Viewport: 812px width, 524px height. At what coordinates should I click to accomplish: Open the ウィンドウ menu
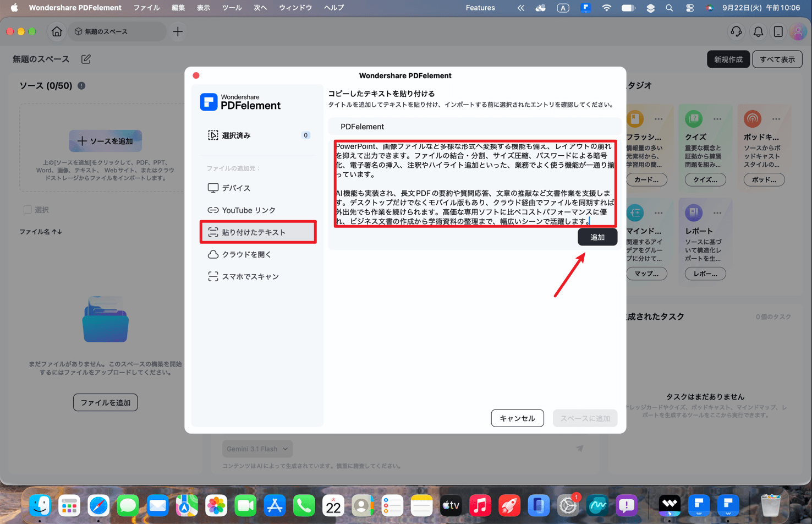click(x=295, y=8)
